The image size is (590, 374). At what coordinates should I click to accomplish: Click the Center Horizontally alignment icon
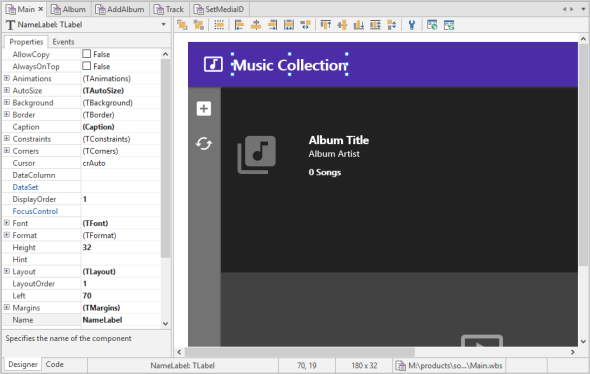(256, 25)
